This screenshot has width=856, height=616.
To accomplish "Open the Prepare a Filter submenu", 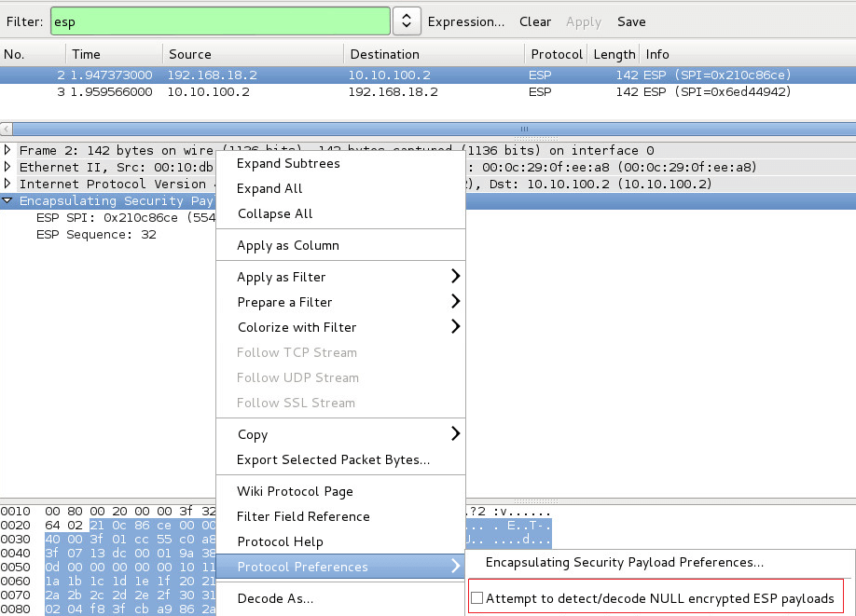I will tap(340, 302).
